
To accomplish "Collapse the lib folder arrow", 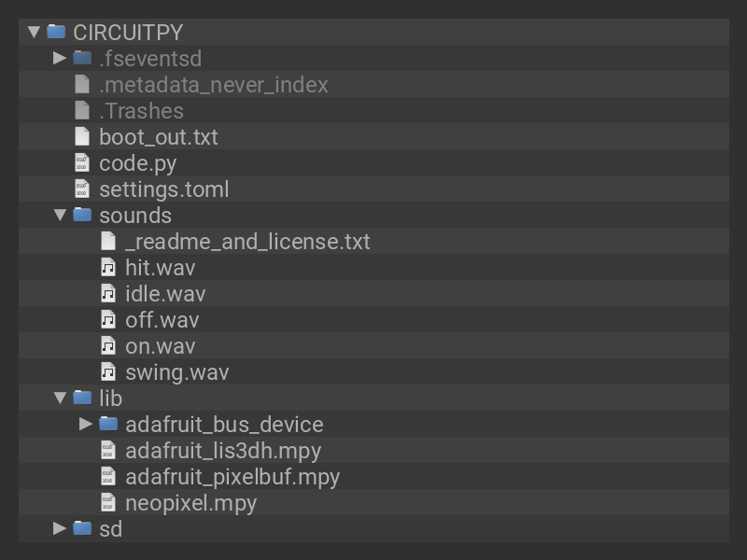I will coord(60,398).
